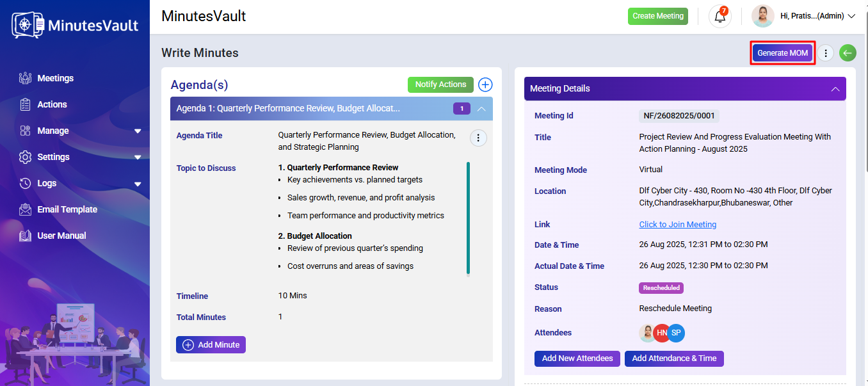Open the Meetings sidebar icon
The image size is (868, 386).
pos(26,78)
